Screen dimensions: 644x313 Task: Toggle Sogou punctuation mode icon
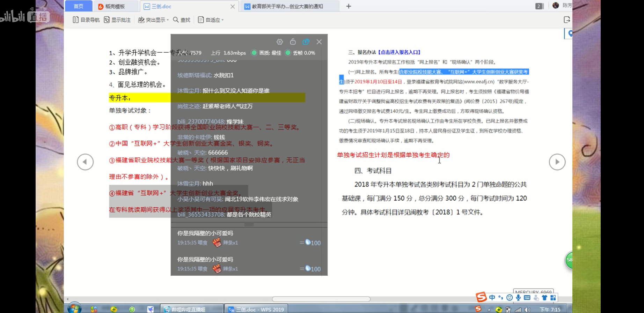point(500,298)
